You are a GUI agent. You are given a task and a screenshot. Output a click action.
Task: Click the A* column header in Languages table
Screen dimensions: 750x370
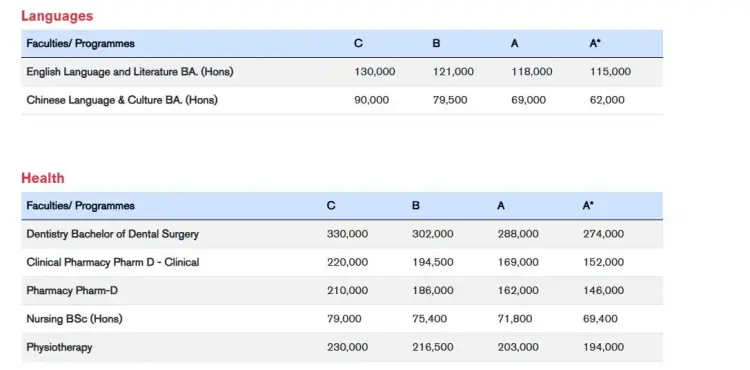pos(595,44)
